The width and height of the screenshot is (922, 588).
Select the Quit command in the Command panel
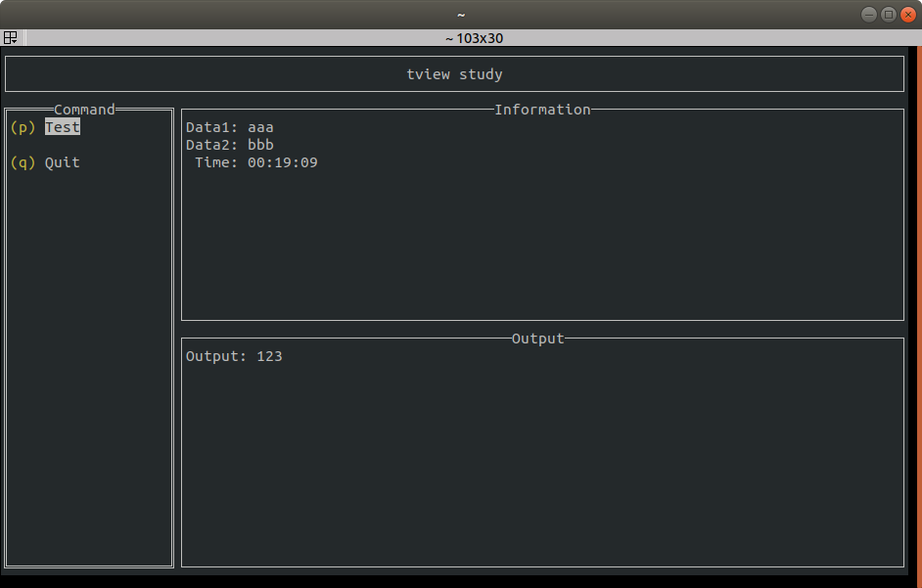pos(62,162)
